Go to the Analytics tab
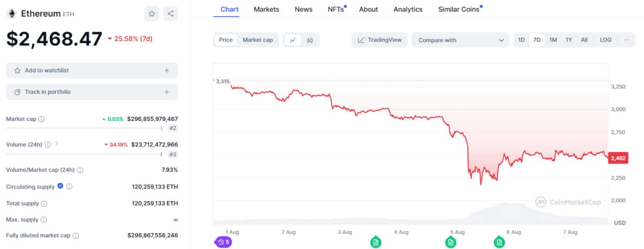 (408, 9)
